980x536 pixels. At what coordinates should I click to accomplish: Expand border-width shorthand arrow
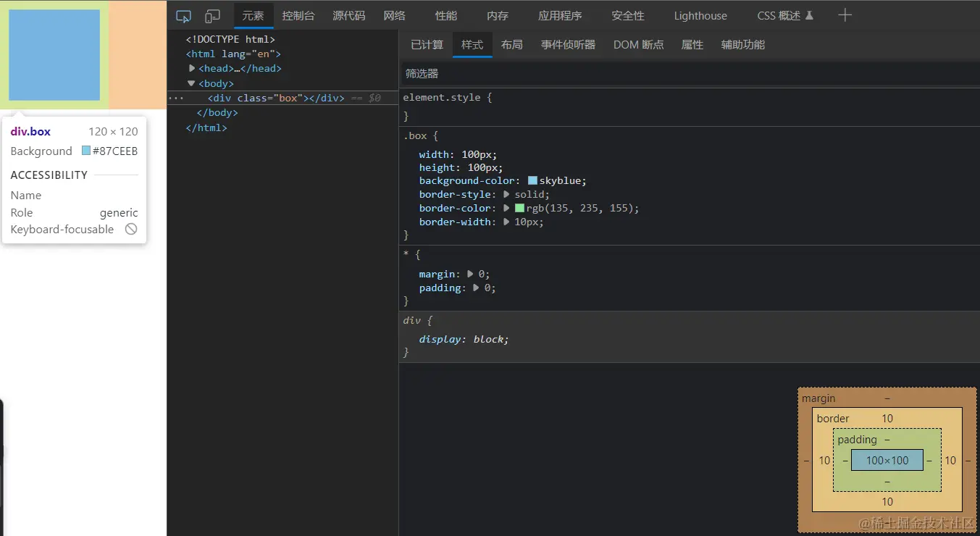[507, 222]
